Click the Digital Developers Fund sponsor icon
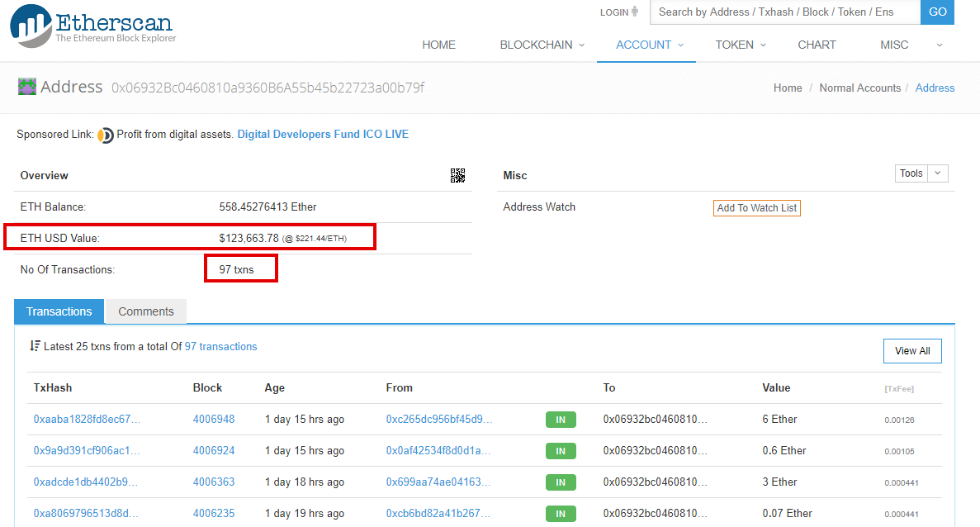 [x=106, y=135]
